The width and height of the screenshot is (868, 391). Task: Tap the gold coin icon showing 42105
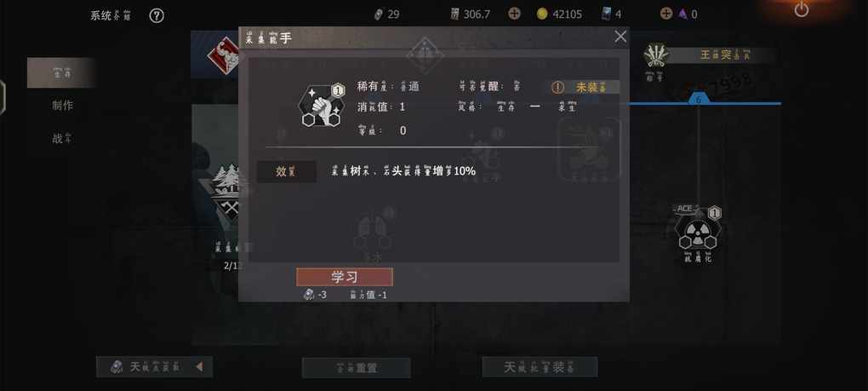542,14
